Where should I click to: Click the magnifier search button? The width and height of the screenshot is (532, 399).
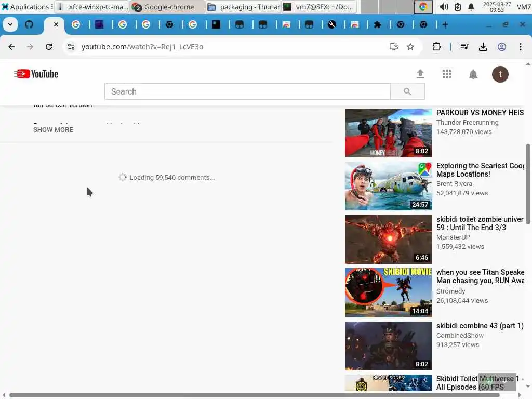[407, 91]
